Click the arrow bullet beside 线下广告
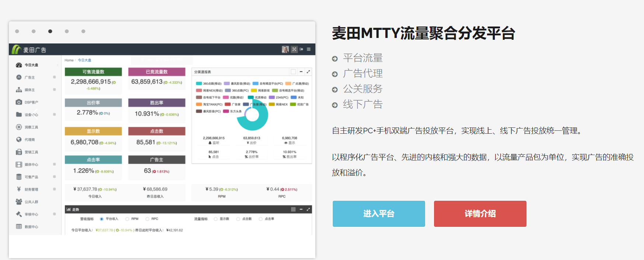Image resolution: width=644 pixels, height=260 pixels. coord(335,105)
